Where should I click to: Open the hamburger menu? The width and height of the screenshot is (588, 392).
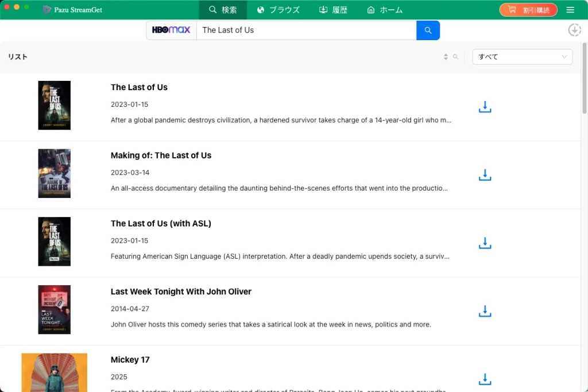pyautogui.click(x=570, y=10)
